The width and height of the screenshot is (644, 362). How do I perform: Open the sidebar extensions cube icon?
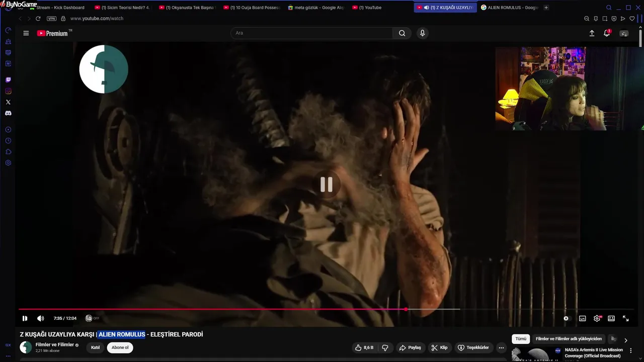click(8, 152)
